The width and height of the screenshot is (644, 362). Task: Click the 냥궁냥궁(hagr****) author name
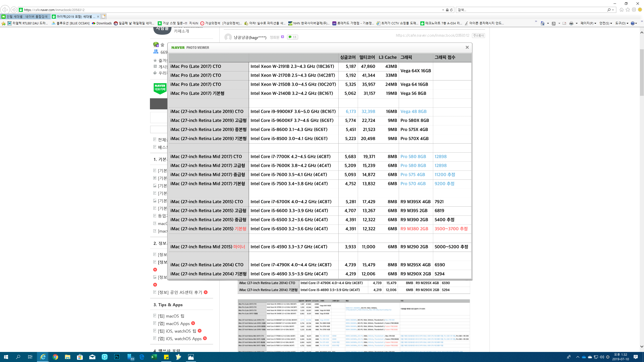pyautogui.click(x=250, y=37)
